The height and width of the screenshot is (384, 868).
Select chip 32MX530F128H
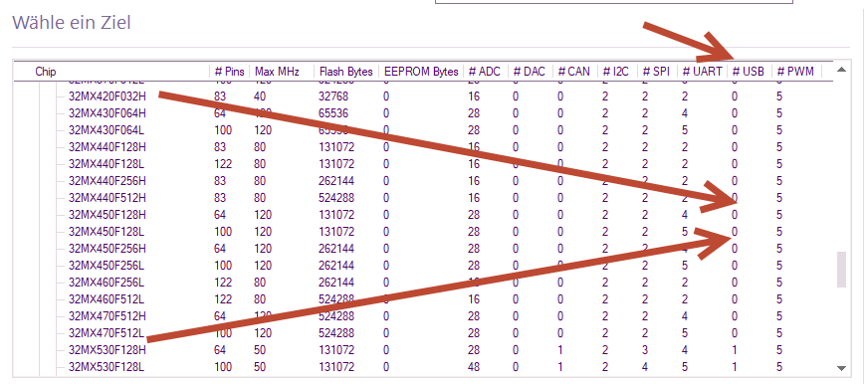click(108, 350)
